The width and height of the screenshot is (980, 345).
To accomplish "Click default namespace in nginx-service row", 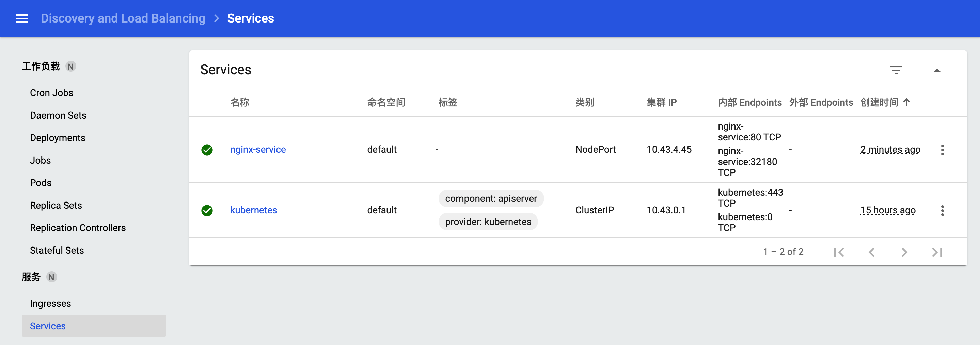I will [x=382, y=149].
